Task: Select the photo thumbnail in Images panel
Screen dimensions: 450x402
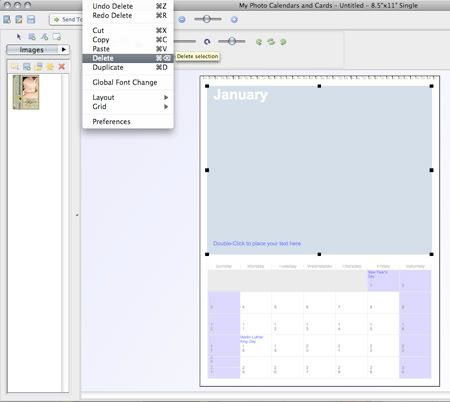Action: [26, 92]
